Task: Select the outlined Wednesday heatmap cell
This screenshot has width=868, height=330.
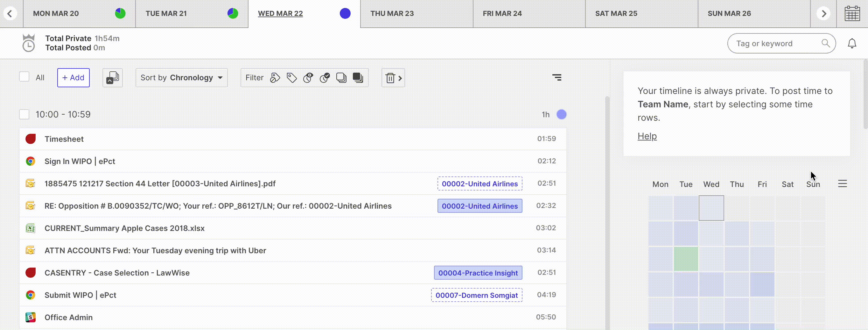Action: pyautogui.click(x=711, y=208)
